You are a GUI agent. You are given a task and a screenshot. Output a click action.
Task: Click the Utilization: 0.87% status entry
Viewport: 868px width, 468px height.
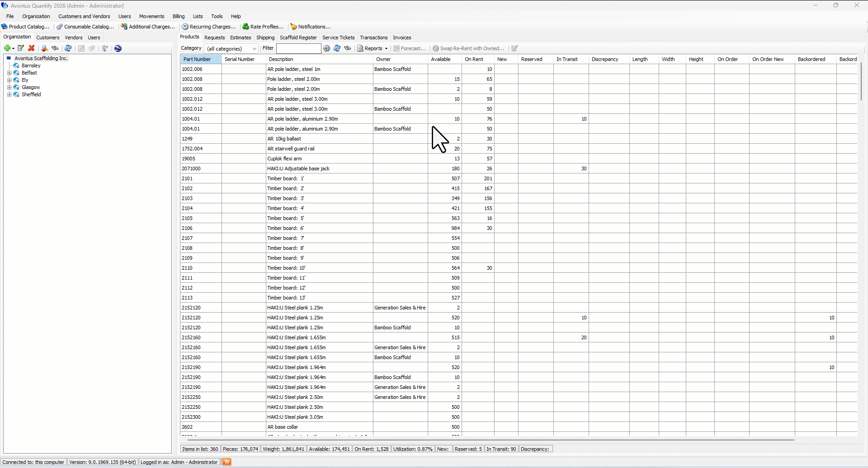coord(412,449)
